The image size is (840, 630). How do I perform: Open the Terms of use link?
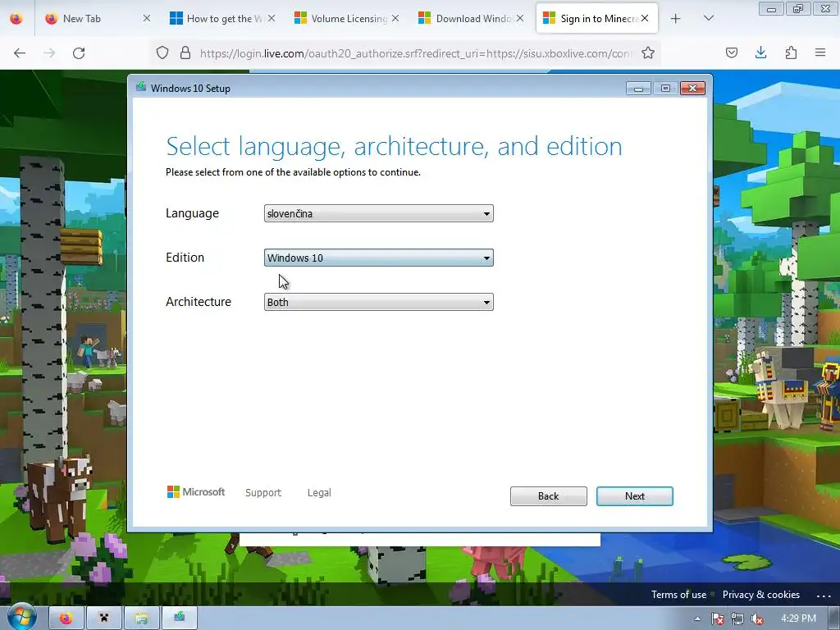coord(678,595)
